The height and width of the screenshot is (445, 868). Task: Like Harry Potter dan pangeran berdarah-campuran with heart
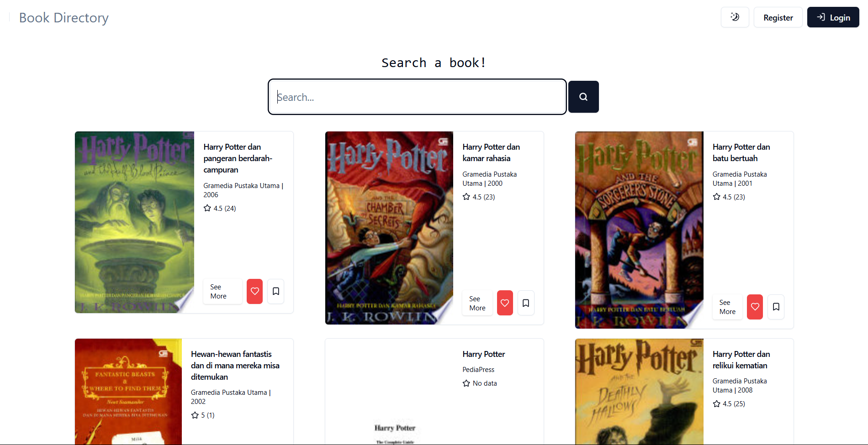coord(255,291)
